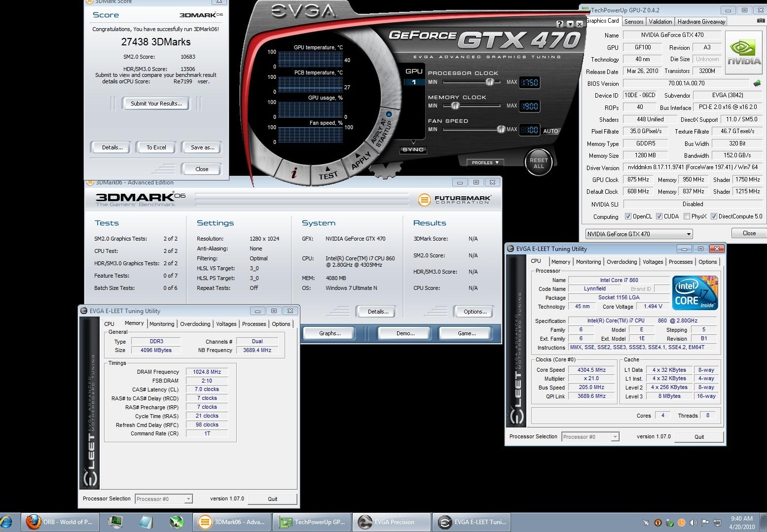Click the EVGA Precision minimize-down arrow icon
This screenshot has width=767, height=532.
[570, 24]
